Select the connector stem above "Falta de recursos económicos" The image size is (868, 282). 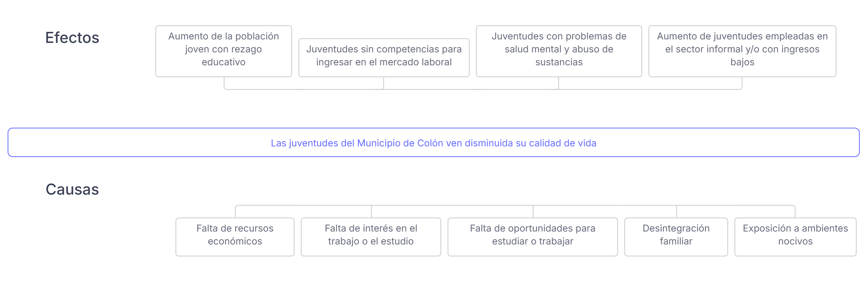235,211
